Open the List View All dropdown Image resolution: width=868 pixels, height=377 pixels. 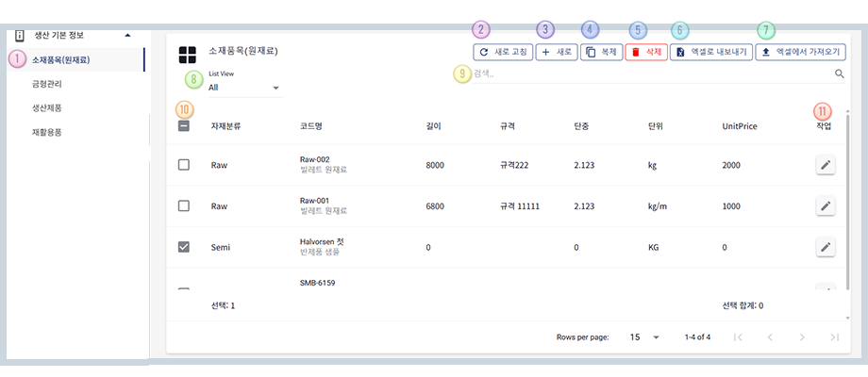pos(244,87)
